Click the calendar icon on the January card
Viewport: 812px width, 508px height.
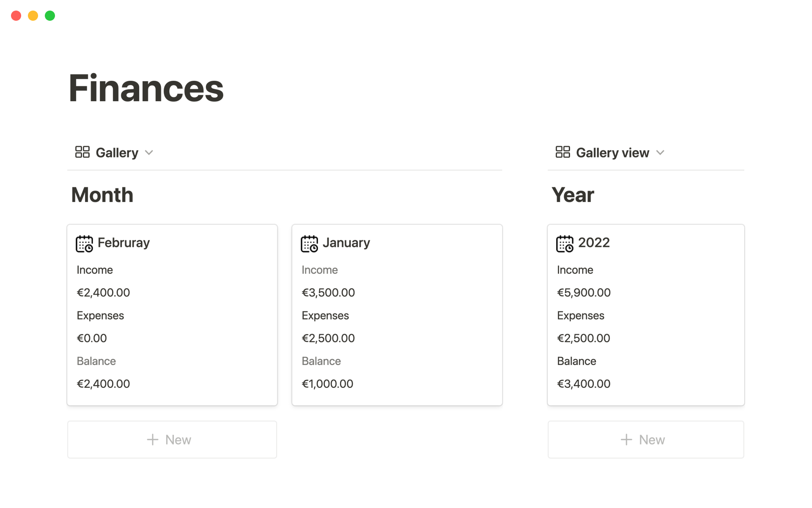pyautogui.click(x=309, y=244)
